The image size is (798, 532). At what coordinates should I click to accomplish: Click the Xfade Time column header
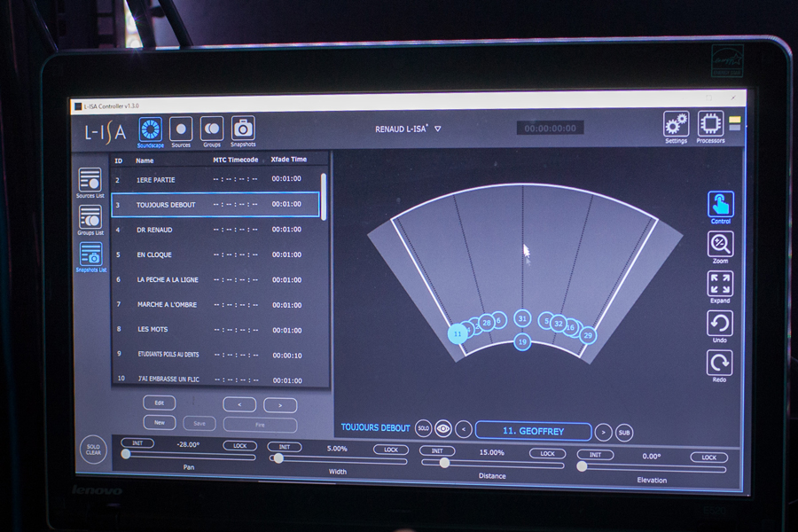[x=288, y=160]
